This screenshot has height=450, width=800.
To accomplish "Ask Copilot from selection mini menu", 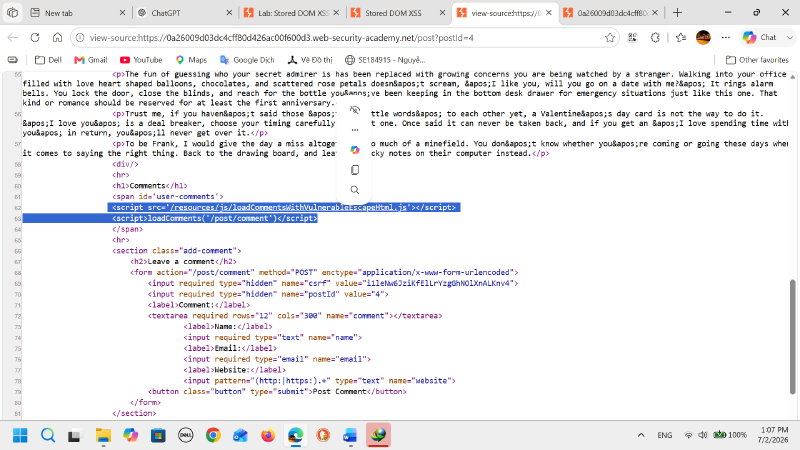I will (355, 149).
